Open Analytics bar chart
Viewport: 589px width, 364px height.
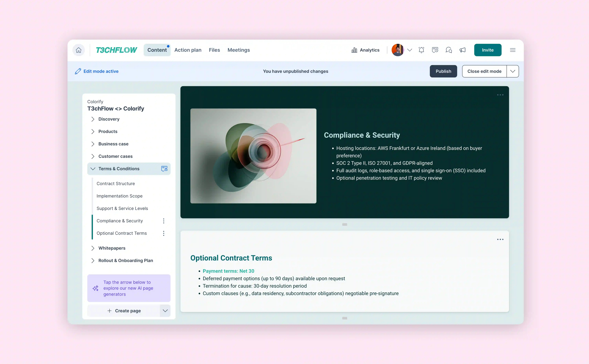point(365,50)
